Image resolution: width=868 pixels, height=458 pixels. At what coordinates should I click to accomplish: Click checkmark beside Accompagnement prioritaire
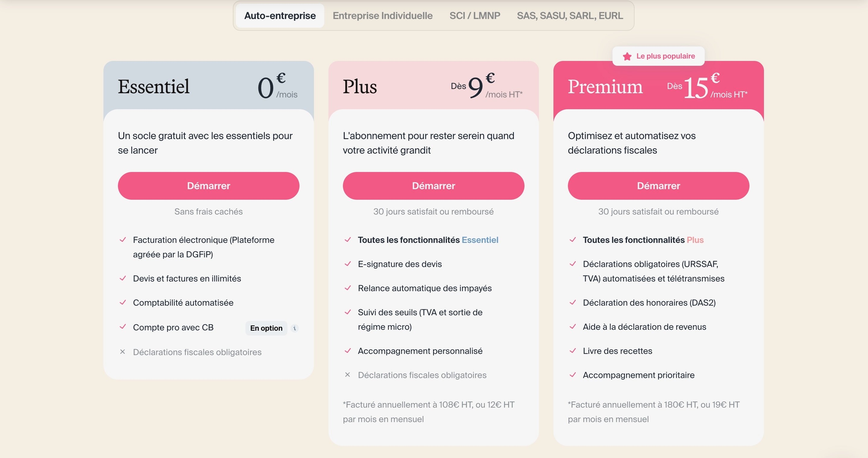572,375
